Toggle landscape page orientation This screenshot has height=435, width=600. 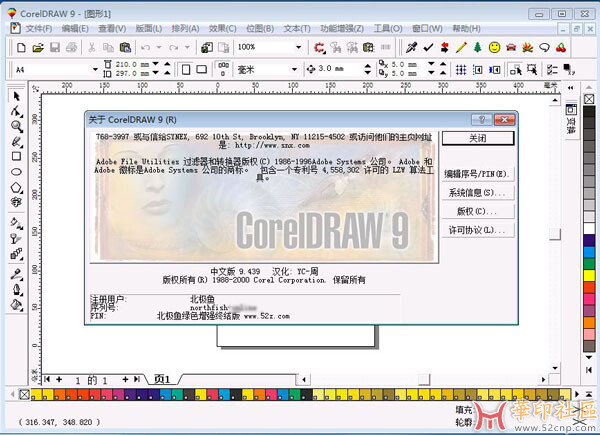point(202,70)
